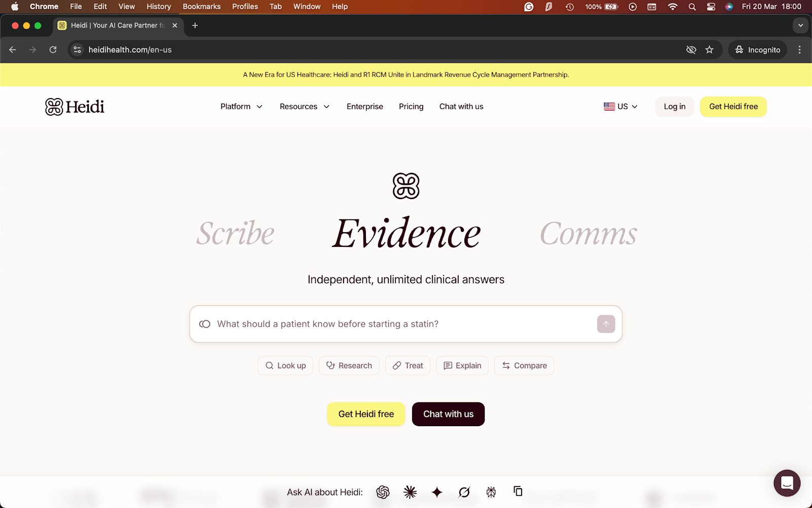Open Chrome three-dot menu
Viewport: 812px width, 508px height.
click(799, 50)
